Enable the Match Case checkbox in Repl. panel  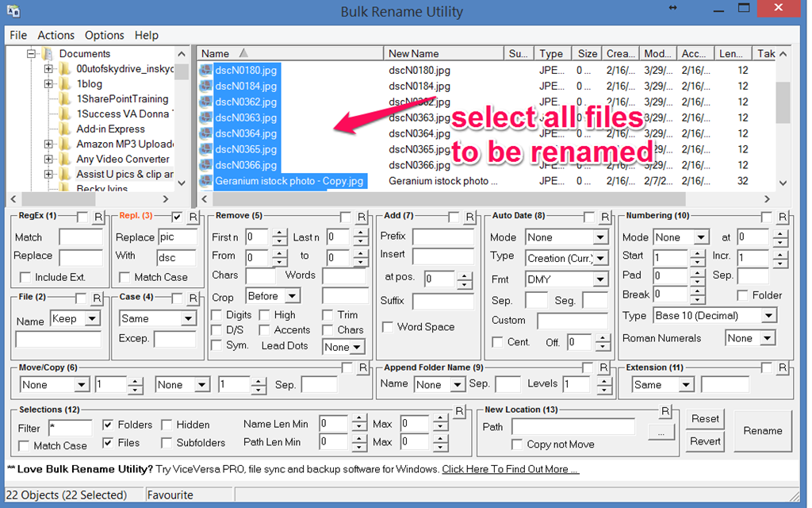(124, 277)
